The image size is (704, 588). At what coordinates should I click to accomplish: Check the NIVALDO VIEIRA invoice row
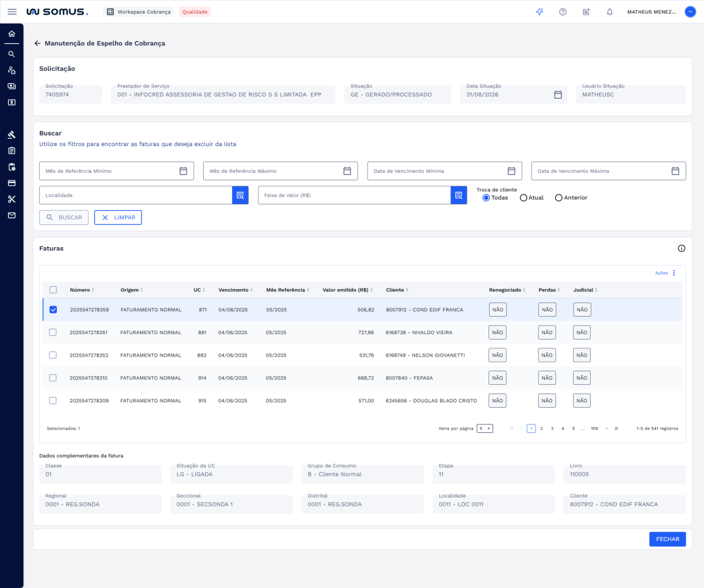point(53,332)
